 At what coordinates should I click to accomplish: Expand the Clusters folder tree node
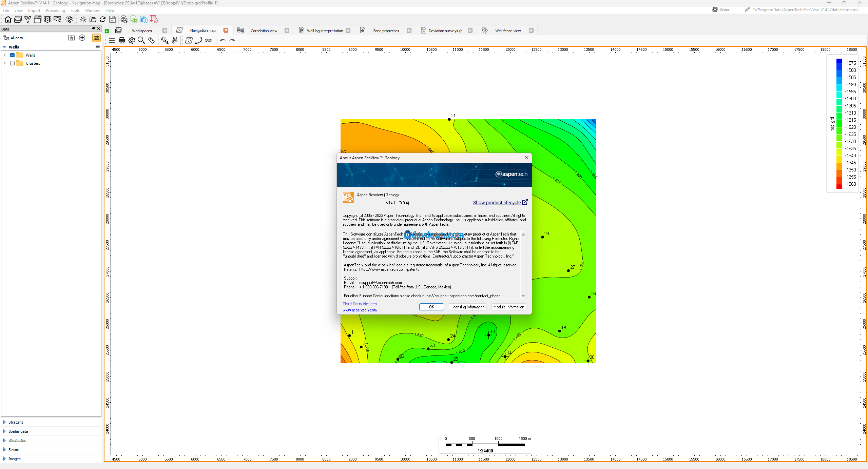[x=5, y=63]
